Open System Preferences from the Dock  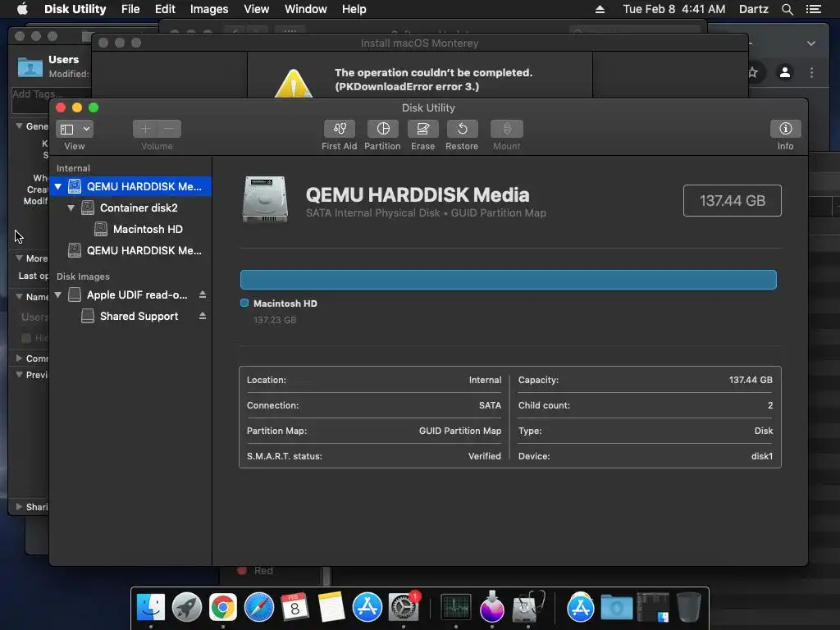click(404, 608)
